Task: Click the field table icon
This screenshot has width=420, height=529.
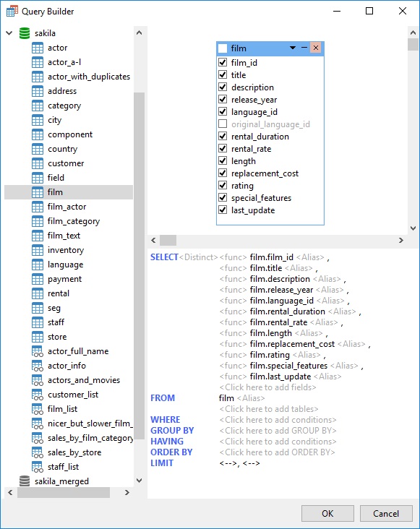Action: 38,178
